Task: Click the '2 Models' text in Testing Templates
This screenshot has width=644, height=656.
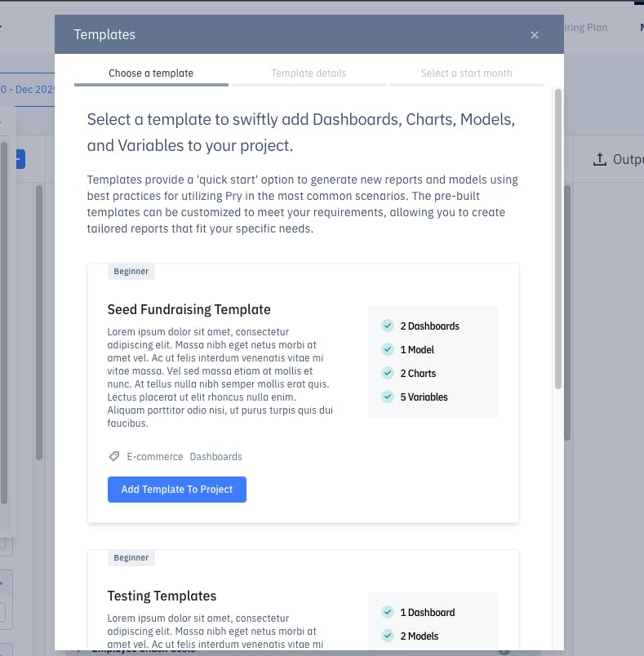Action: point(420,636)
